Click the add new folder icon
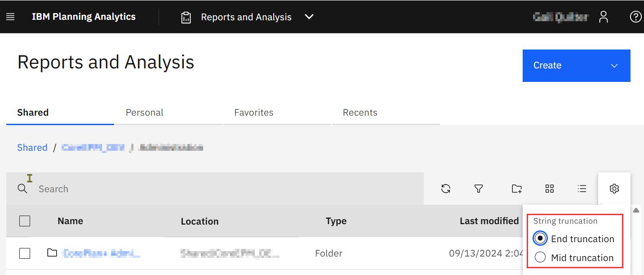644x275 pixels. click(x=517, y=189)
